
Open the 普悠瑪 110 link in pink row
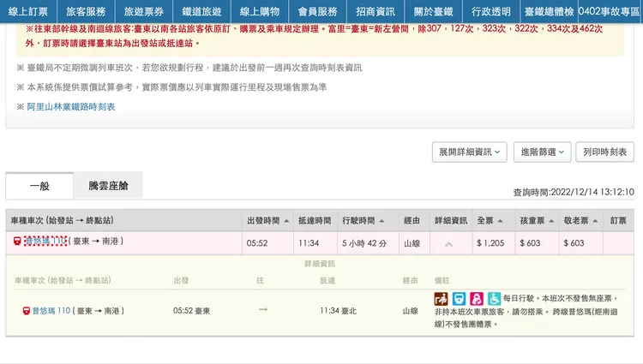coord(45,242)
